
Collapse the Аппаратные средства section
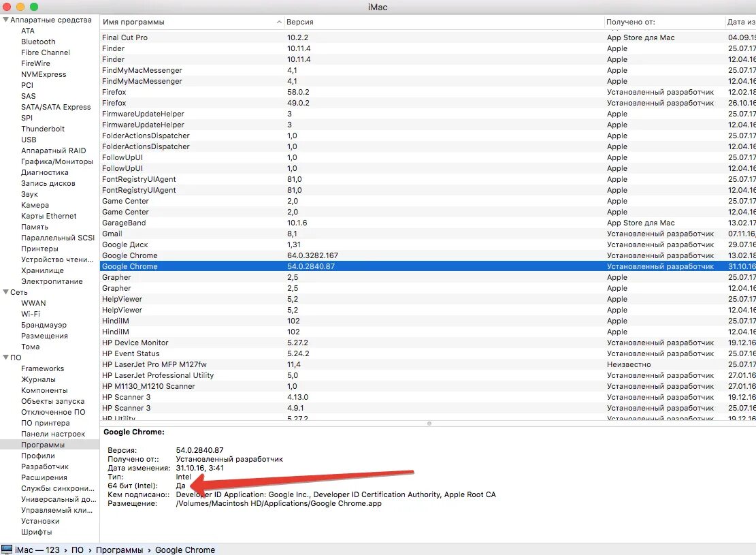point(6,20)
